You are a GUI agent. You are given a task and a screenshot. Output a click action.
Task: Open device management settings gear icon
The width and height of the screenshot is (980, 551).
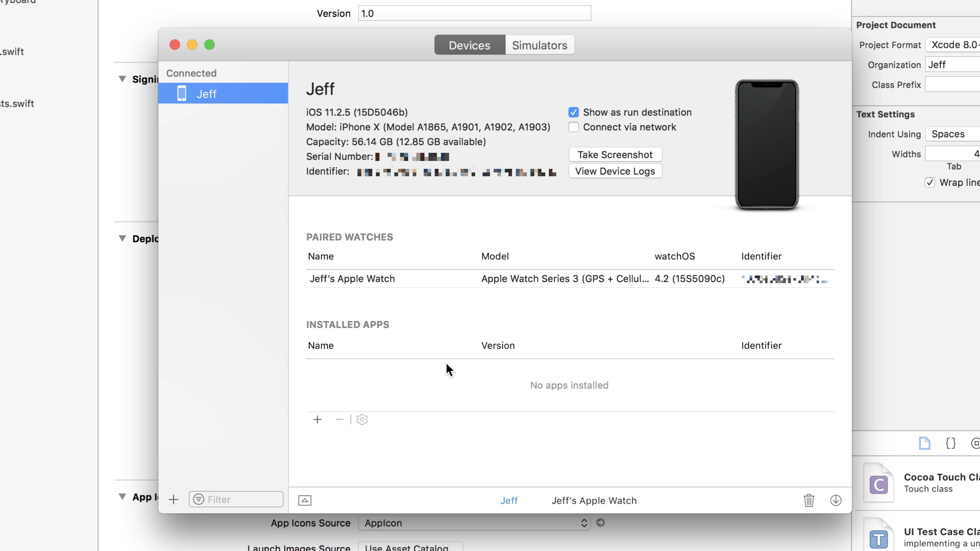[x=362, y=419]
